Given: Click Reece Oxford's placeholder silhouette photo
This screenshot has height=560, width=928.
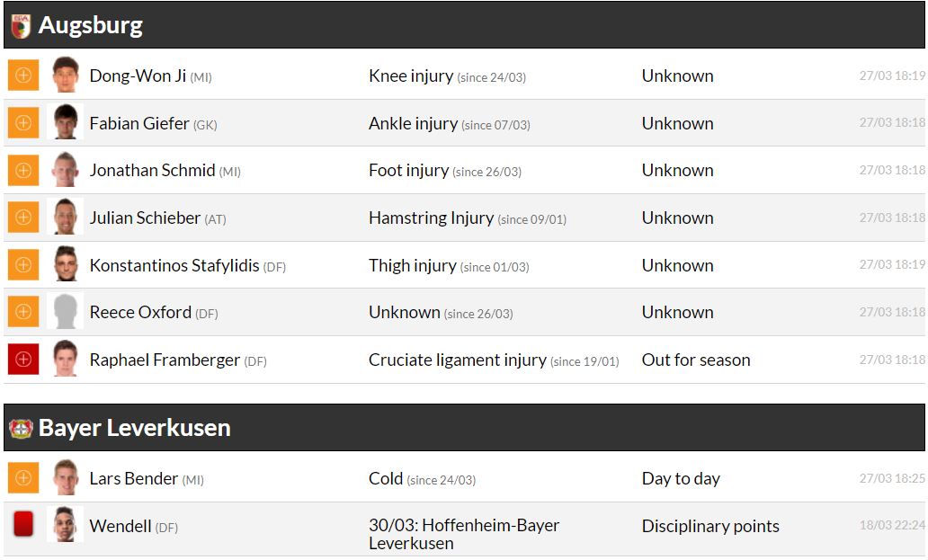Looking at the screenshot, I should 65,312.
